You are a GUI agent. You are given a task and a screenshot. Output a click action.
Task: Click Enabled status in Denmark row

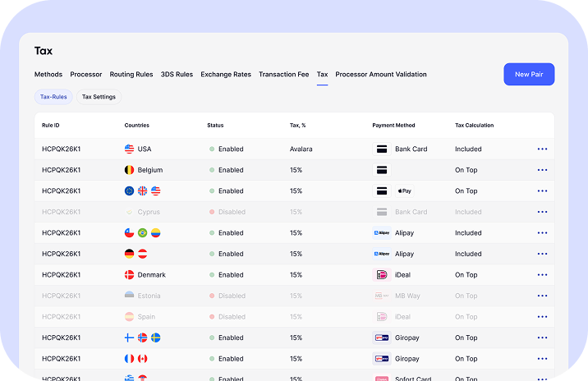(x=227, y=275)
